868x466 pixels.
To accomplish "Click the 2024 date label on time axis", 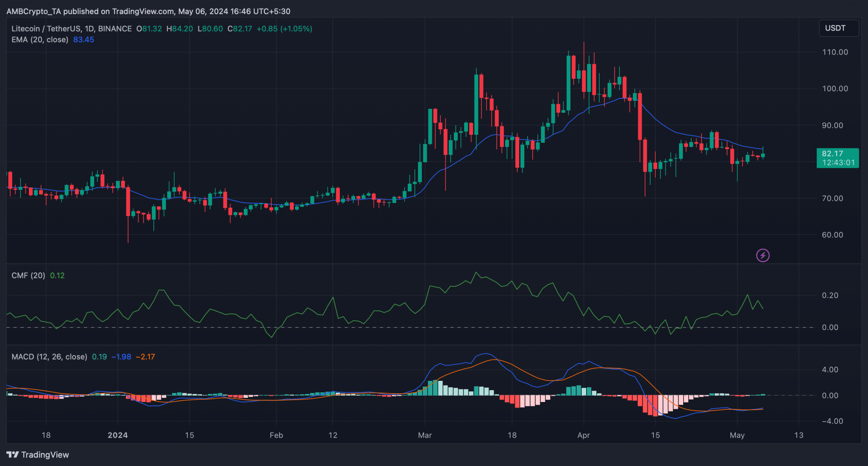I will click(117, 435).
